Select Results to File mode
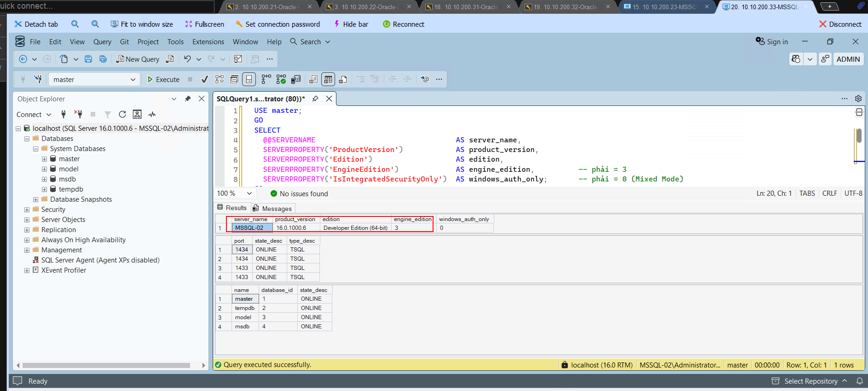This screenshot has height=391, width=868. 343,79
